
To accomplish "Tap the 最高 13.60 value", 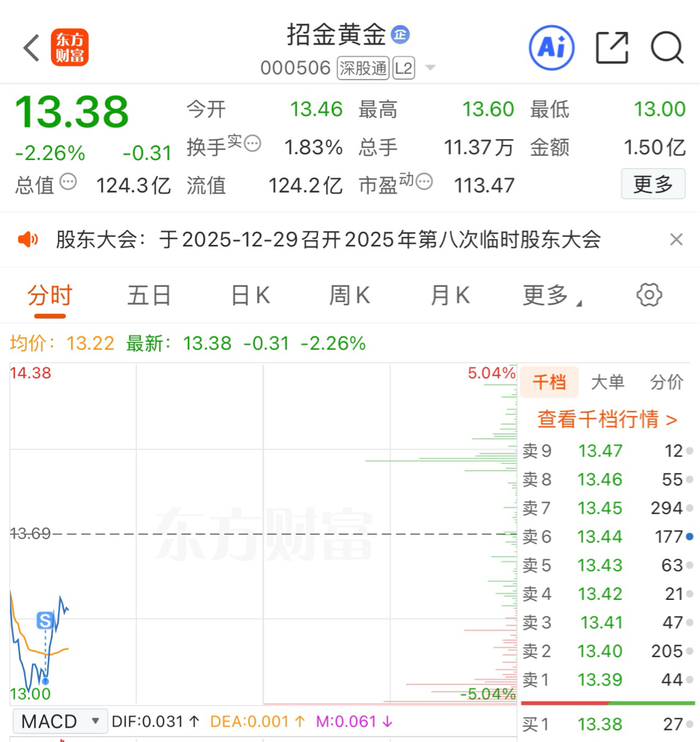I will click(488, 109).
